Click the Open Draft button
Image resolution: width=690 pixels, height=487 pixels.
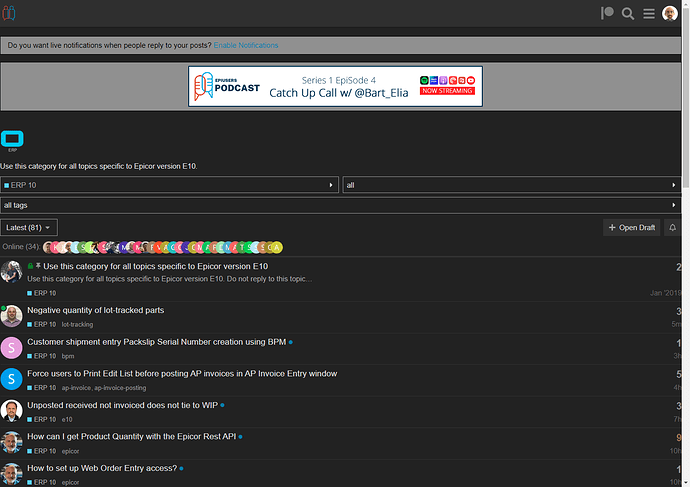631,227
